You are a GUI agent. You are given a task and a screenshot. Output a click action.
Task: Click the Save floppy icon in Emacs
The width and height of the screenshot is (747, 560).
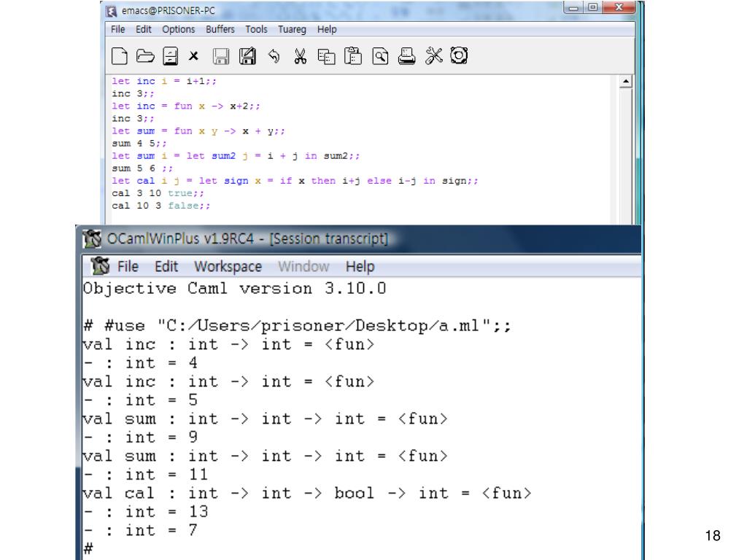[220, 56]
